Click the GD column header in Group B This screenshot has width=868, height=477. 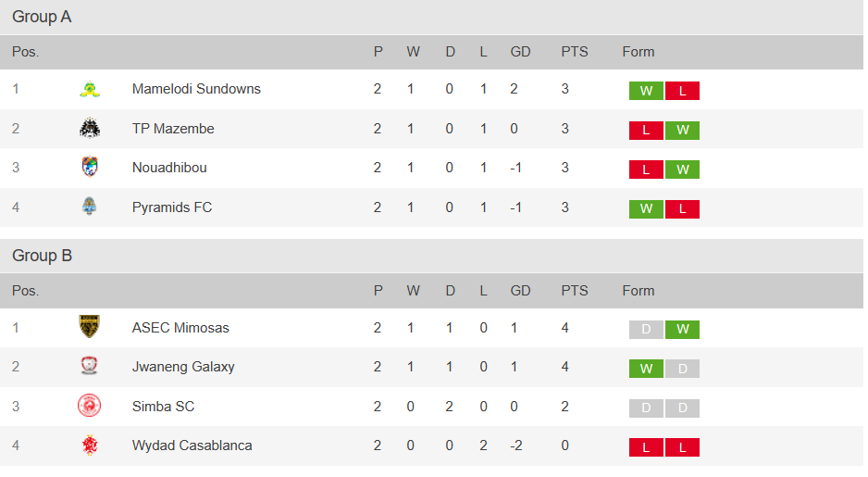(520, 291)
